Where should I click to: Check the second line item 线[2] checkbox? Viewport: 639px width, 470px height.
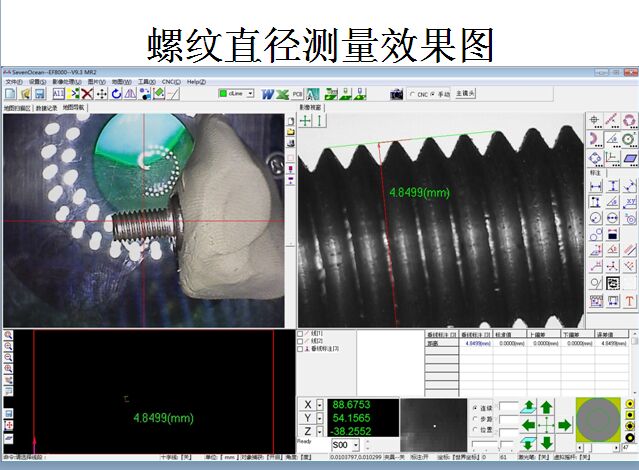pyautogui.click(x=300, y=341)
